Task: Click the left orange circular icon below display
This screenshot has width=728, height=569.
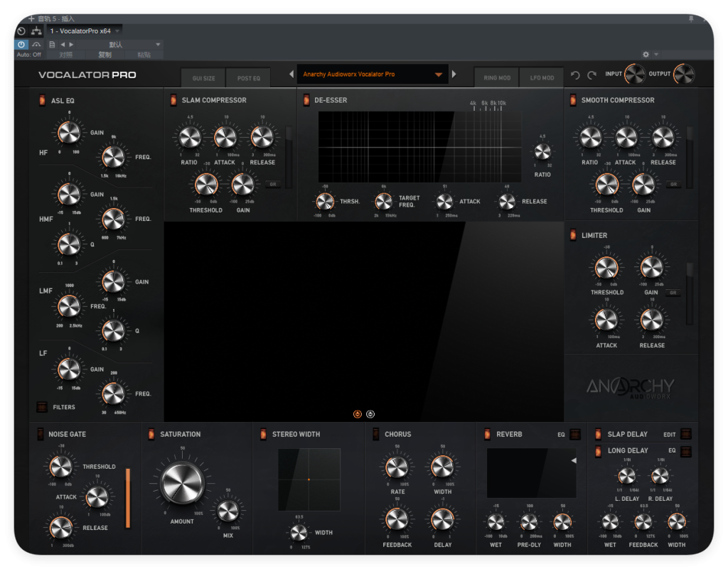Action: [358, 414]
